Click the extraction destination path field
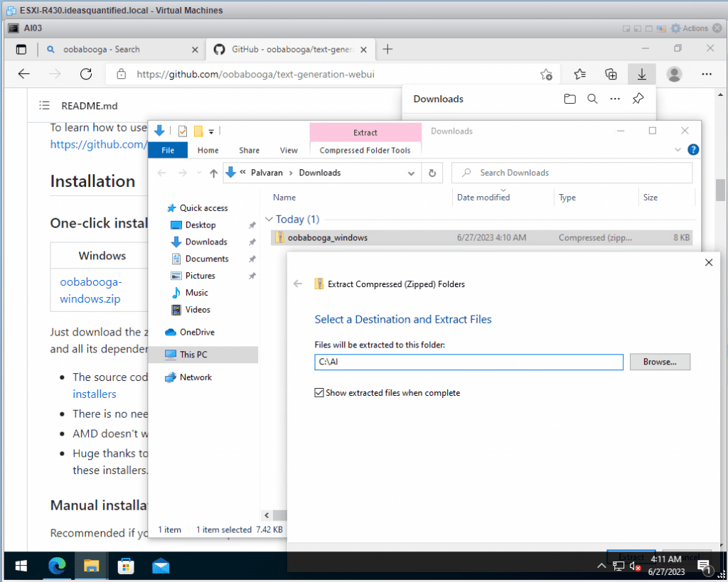The height and width of the screenshot is (582, 728). [x=469, y=362]
